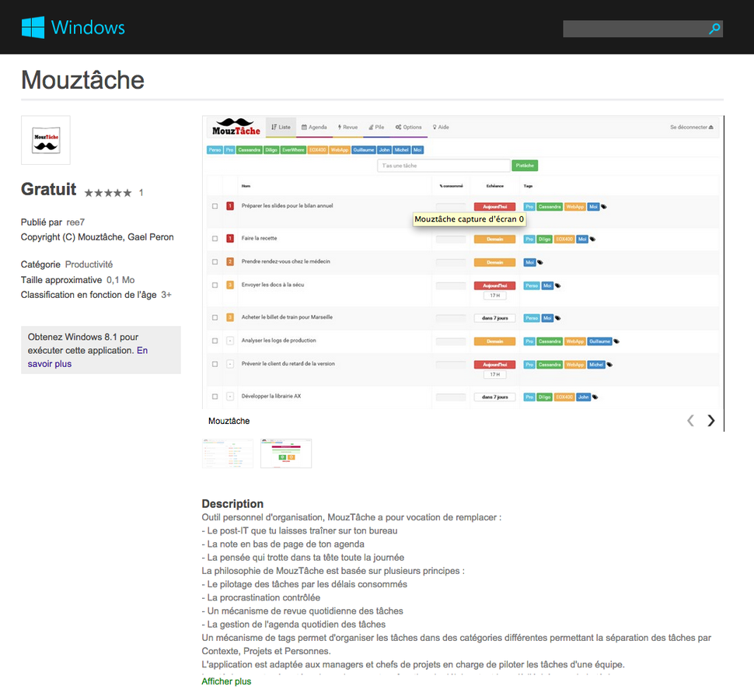Click 'Demain' deadline badge on 'Faire la recette' row
This screenshot has height=700, width=754.
coord(495,239)
